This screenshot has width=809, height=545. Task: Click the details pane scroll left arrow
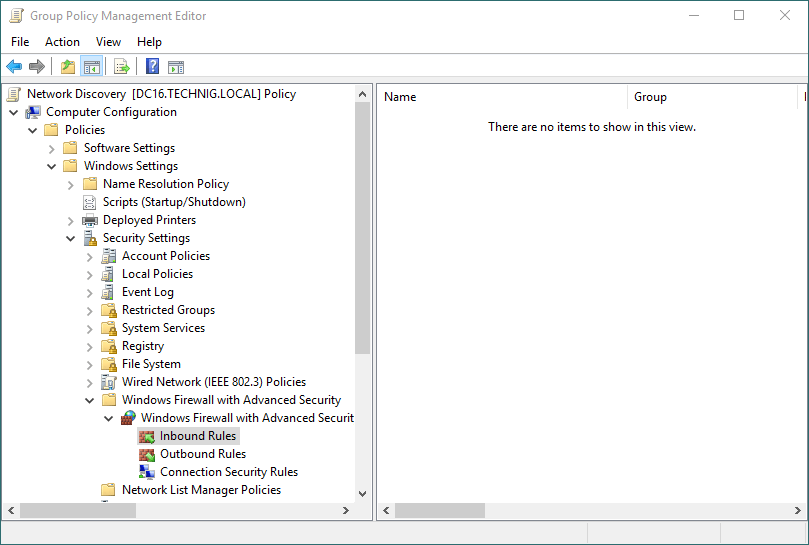[x=386, y=510]
